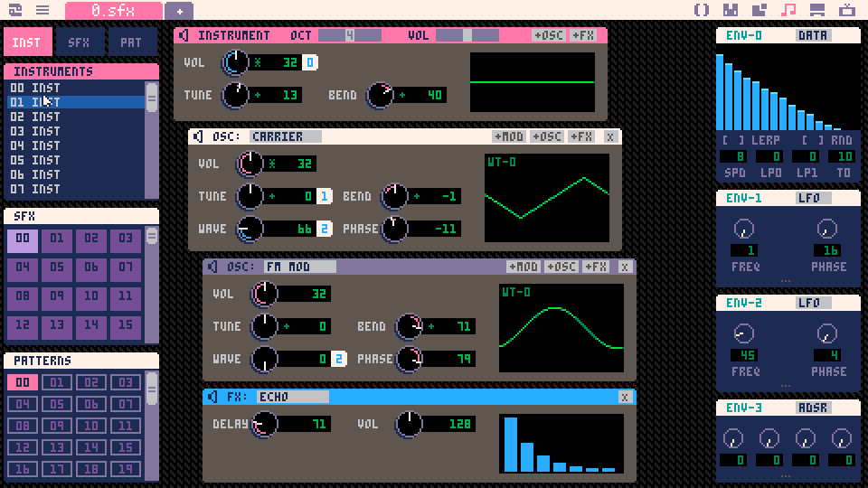
Task: Open the Picotron logo menu
Action: point(15,10)
